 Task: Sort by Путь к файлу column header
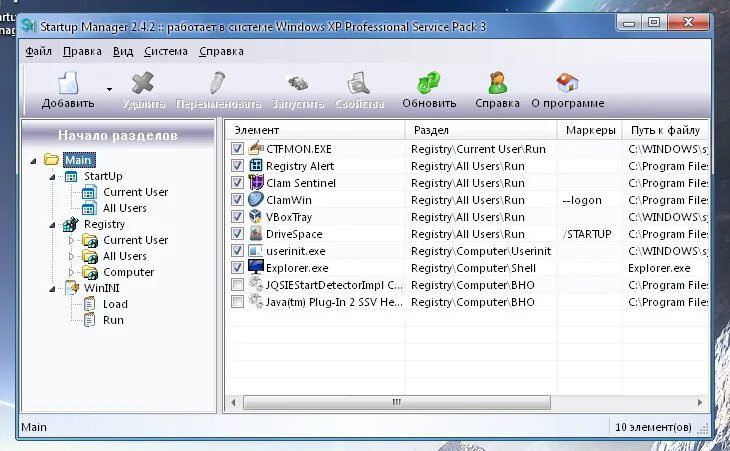pos(666,130)
